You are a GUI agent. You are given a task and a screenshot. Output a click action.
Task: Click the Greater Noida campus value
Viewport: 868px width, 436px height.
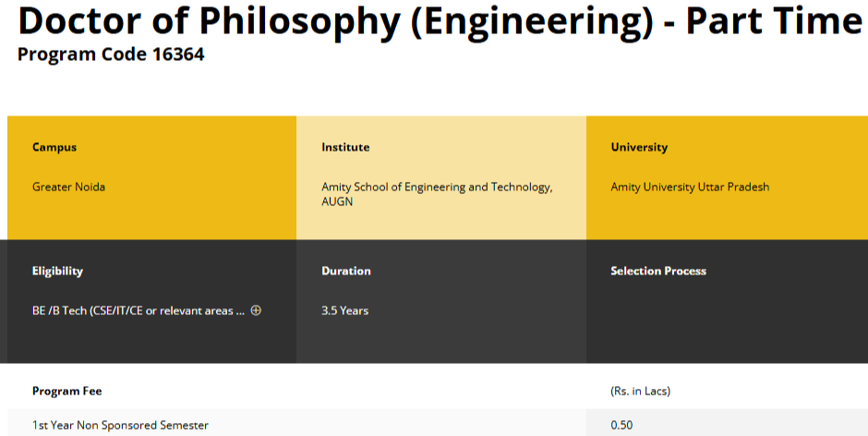68,187
